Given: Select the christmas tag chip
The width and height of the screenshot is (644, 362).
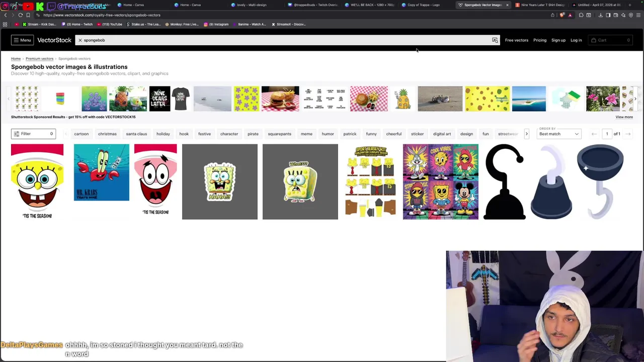Looking at the screenshot, I should [x=107, y=134].
